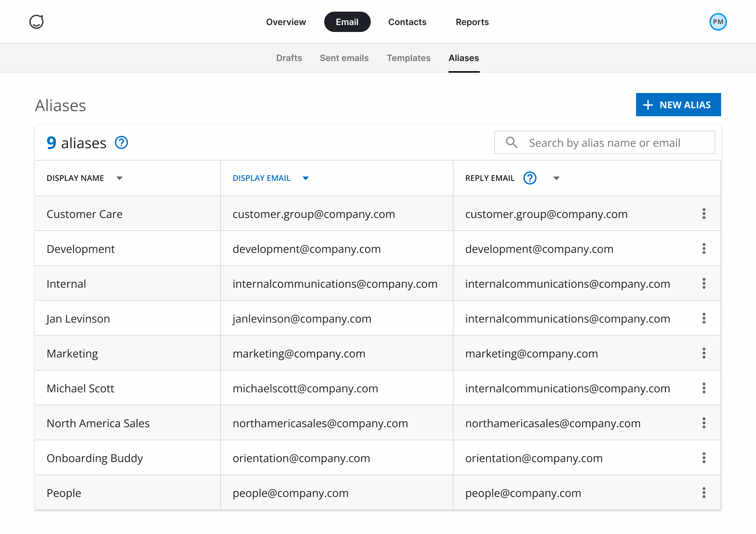The width and height of the screenshot is (756, 534).
Task: Click the help icon beside 9 aliases
Action: tap(121, 143)
